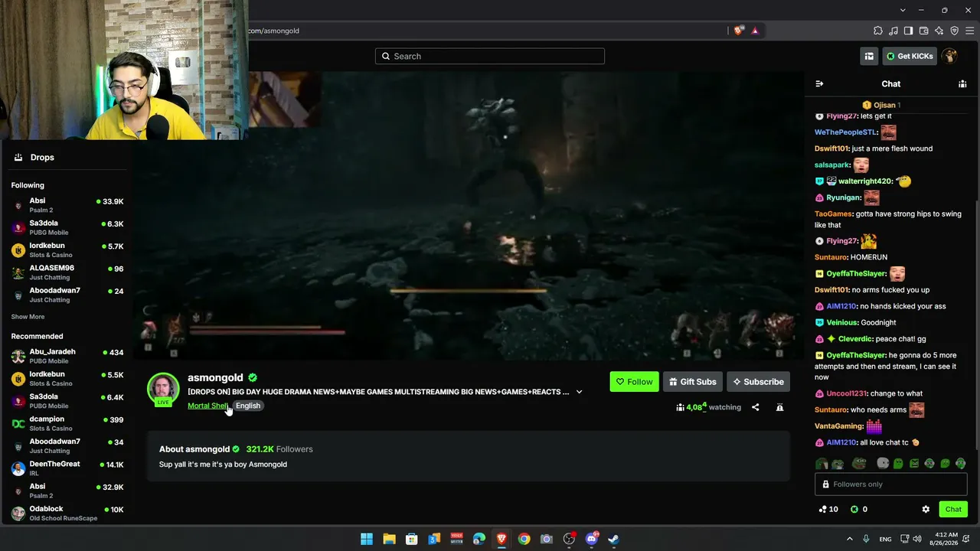The width and height of the screenshot is (980, 551).
Task: Open the Kick shop box icon
Action: 869,56
